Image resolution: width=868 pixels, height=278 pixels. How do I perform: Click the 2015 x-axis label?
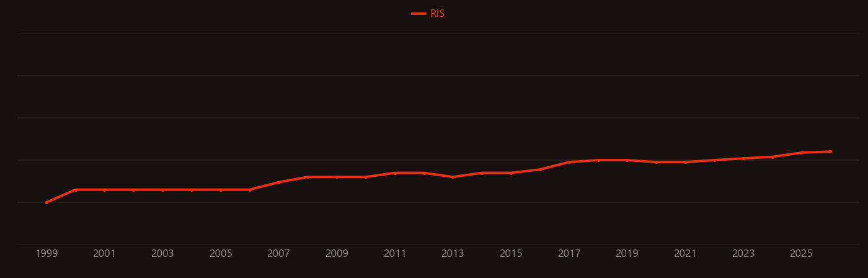[511, 254]
